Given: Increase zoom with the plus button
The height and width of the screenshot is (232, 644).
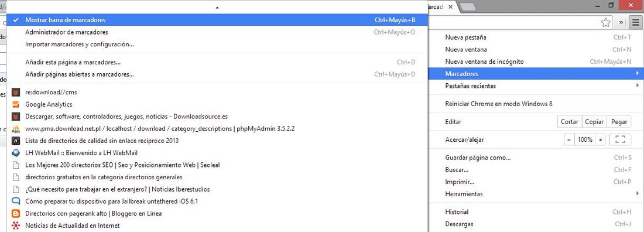Looking at the screenshot, I should [x=600, y=140].
